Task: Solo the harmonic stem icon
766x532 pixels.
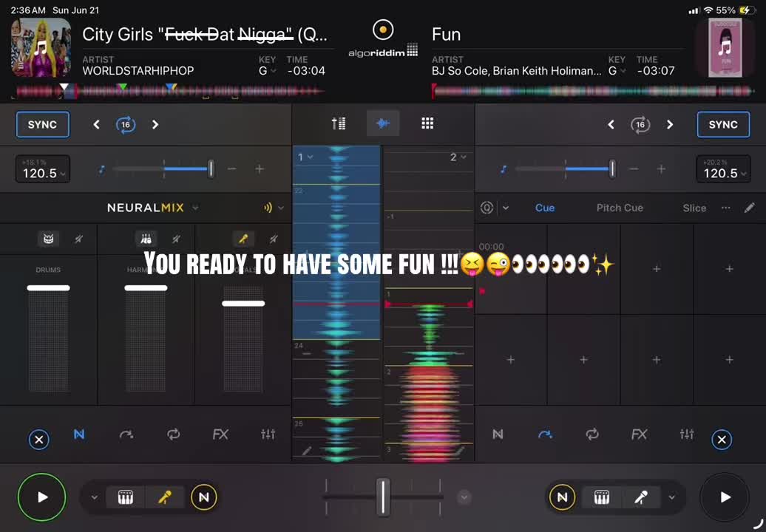Action: 146,239
